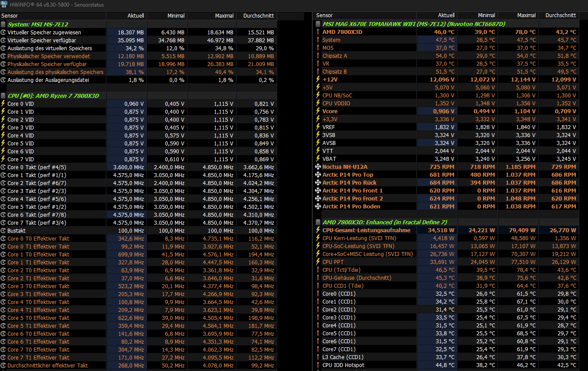This screenshot has width=588, height=371.
Task: Click 3.600,0 MHz value of Core 0 Takt
Action: point(128,167)
